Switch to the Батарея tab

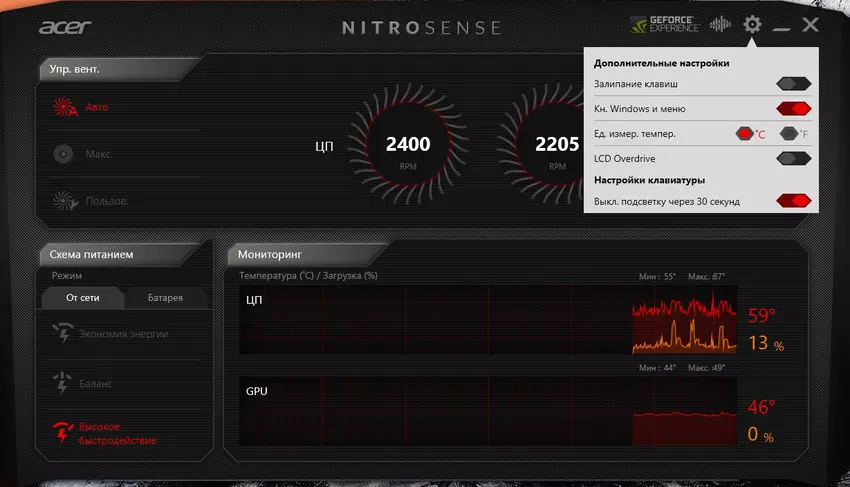(x=165, y=297)
